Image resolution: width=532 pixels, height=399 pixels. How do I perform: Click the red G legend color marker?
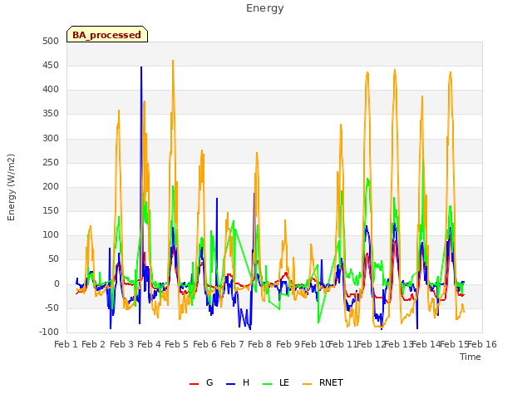coord(194,384)
